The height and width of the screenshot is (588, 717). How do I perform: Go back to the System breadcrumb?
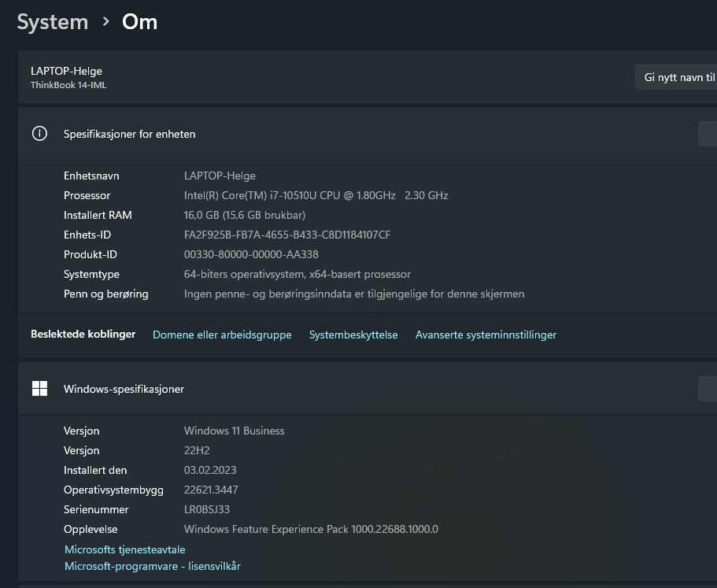click(52, 22)
